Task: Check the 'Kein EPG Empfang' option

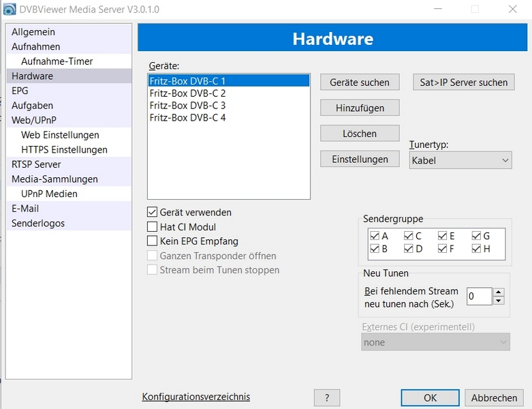Action: 153,240
